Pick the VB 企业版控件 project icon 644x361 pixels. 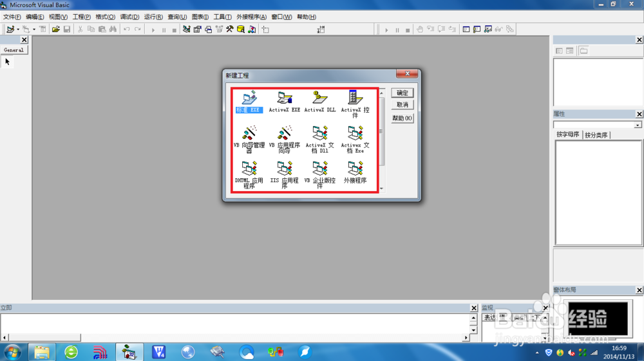pos(319,175)
